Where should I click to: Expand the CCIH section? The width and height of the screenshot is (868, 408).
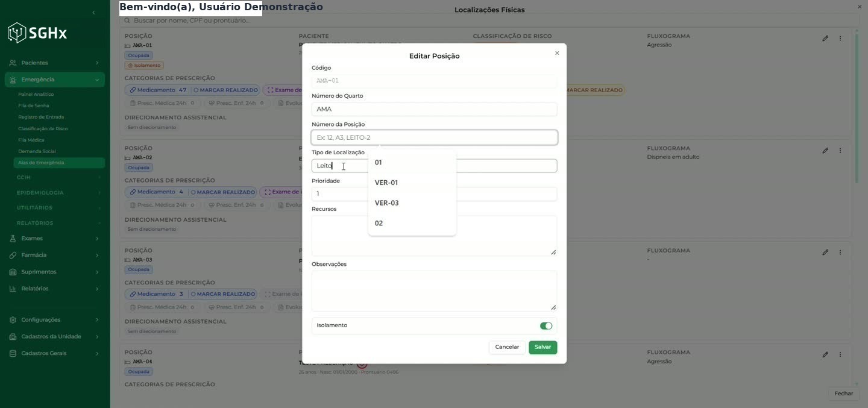[58, 178]
